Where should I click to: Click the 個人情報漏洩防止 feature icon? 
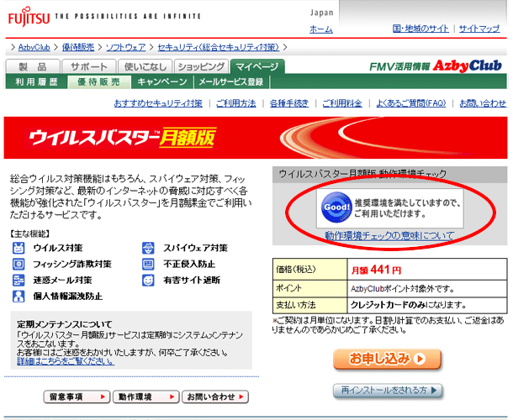tap(19, 297)
